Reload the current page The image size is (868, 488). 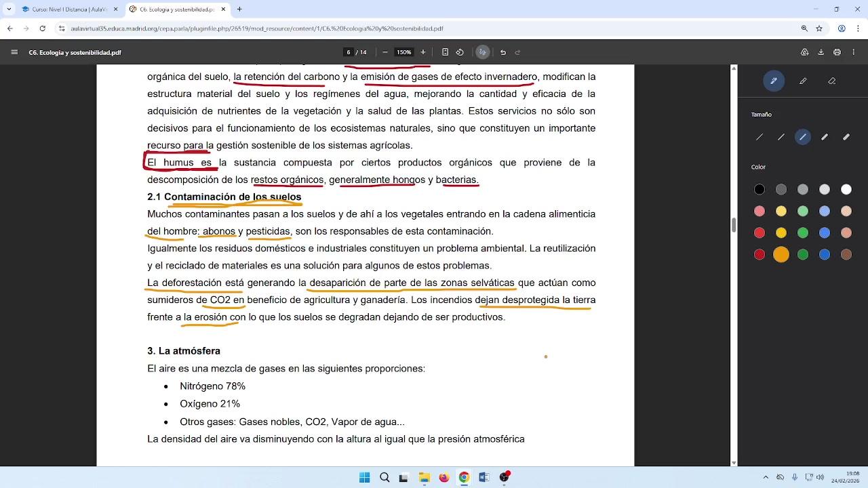[x=43, y=28]
